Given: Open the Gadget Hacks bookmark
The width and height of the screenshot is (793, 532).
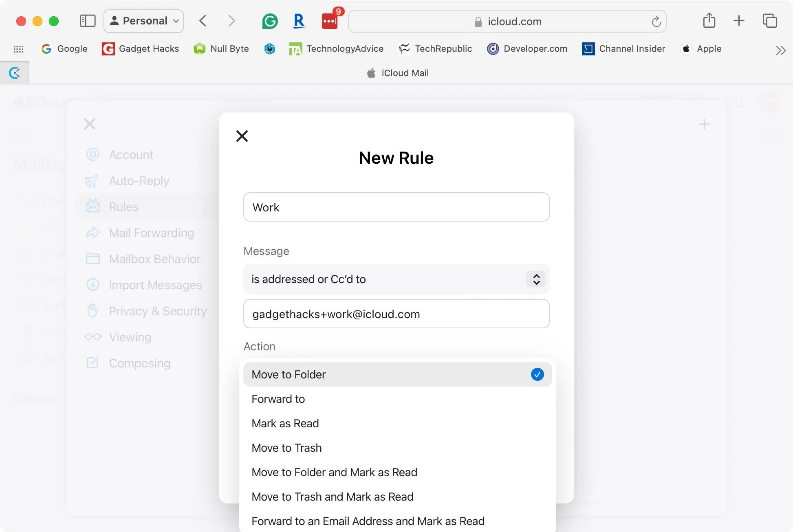Looking at the screenshot, I should [x=140, y=49].
